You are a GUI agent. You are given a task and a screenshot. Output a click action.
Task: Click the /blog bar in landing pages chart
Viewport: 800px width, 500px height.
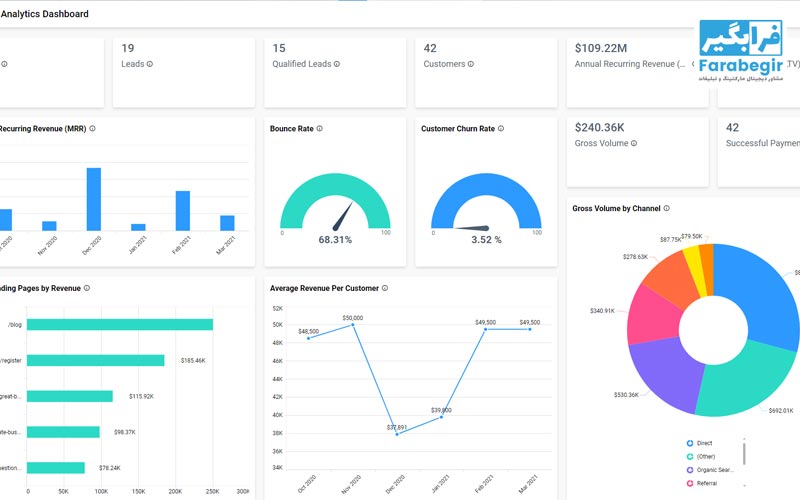pos(120,324)
